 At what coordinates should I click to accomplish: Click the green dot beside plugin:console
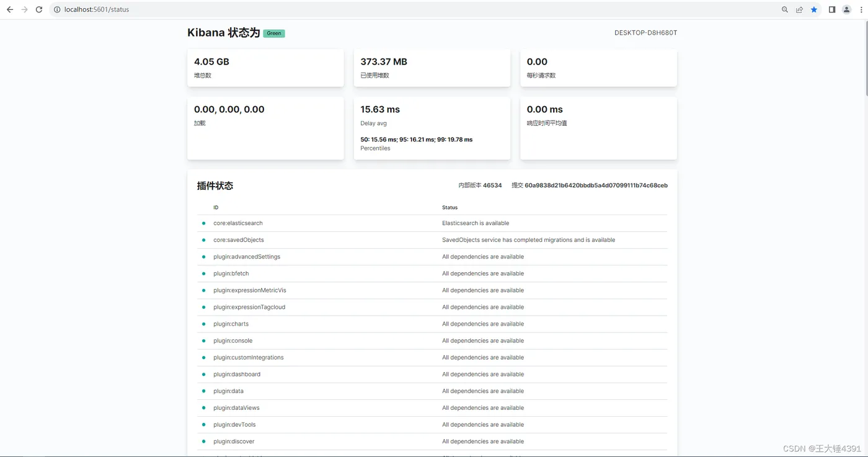203,340
